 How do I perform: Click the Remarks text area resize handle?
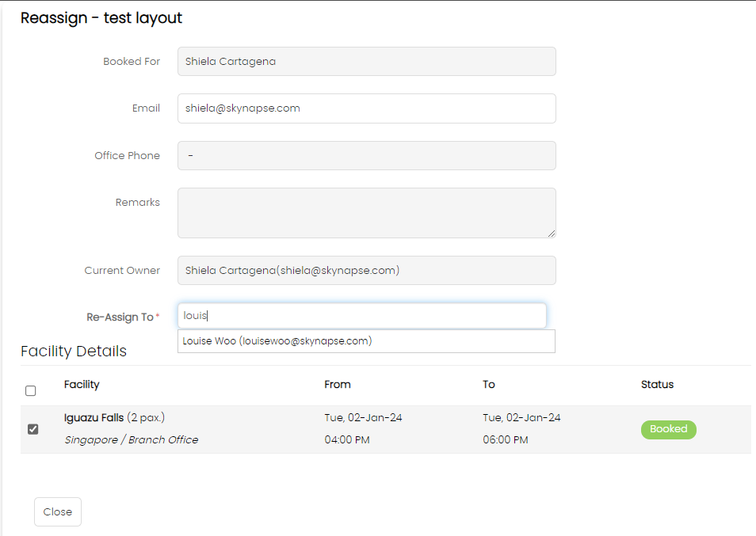click(552, 234)
